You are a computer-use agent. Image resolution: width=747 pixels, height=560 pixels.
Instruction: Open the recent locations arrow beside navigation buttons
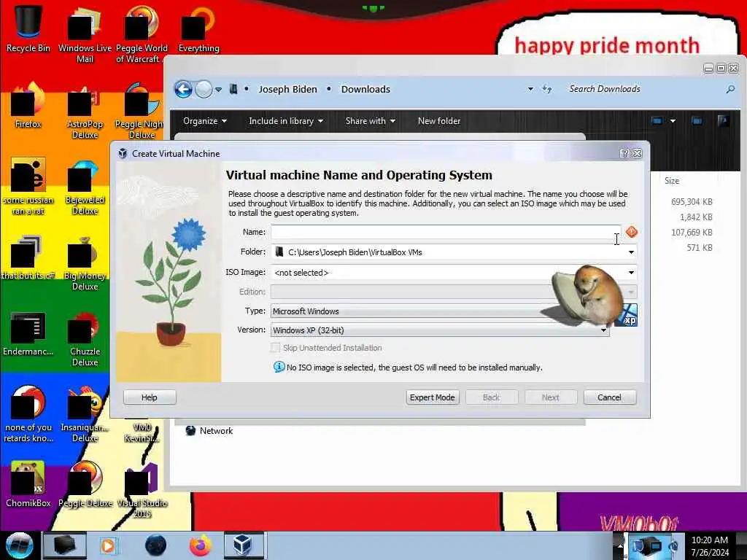coord(218,89)
